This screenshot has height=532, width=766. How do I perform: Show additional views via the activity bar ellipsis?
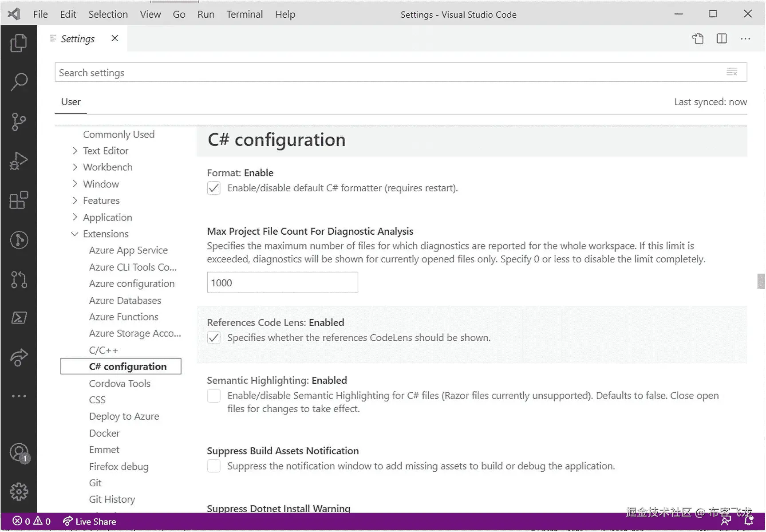(19, 396)
